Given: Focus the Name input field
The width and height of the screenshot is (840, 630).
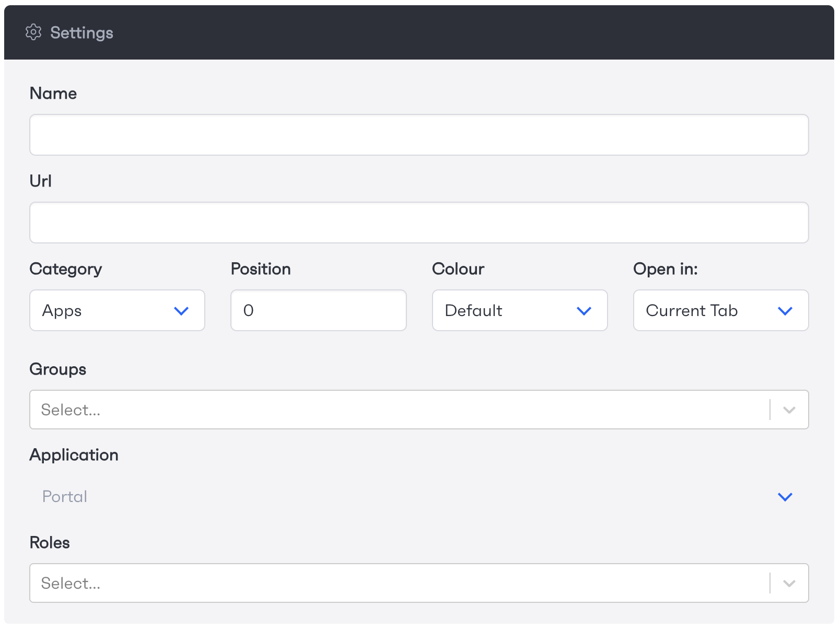Looking at the screenshot, I should [x=419, y=135].
